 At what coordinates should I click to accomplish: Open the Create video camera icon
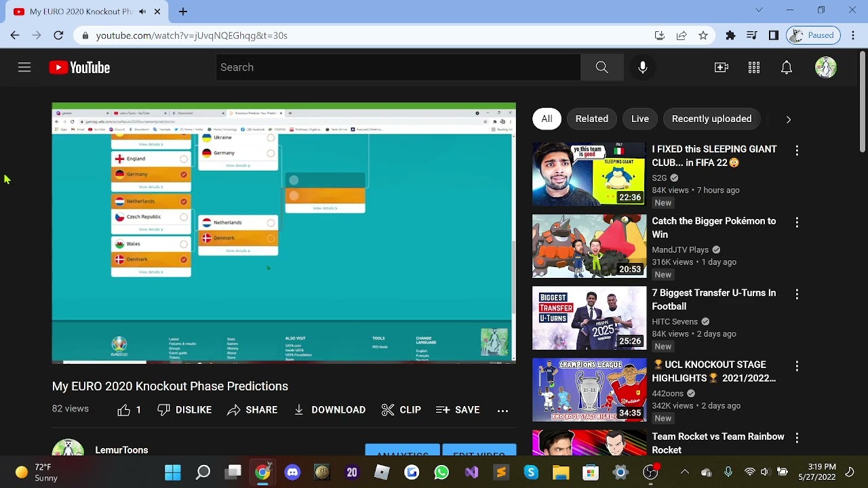pos(722,67)
